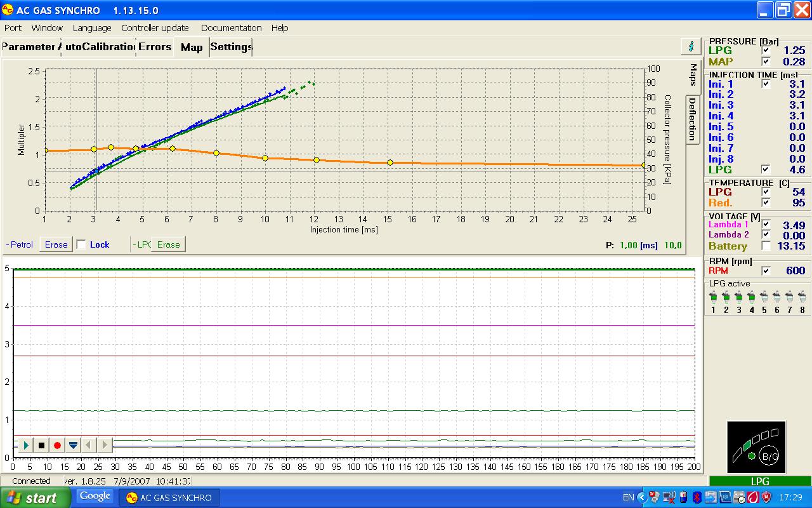The height and width of the screenshot is (508, 812).
Task: Click the blue down-arrow load button
Action: (x=74, y=446)
